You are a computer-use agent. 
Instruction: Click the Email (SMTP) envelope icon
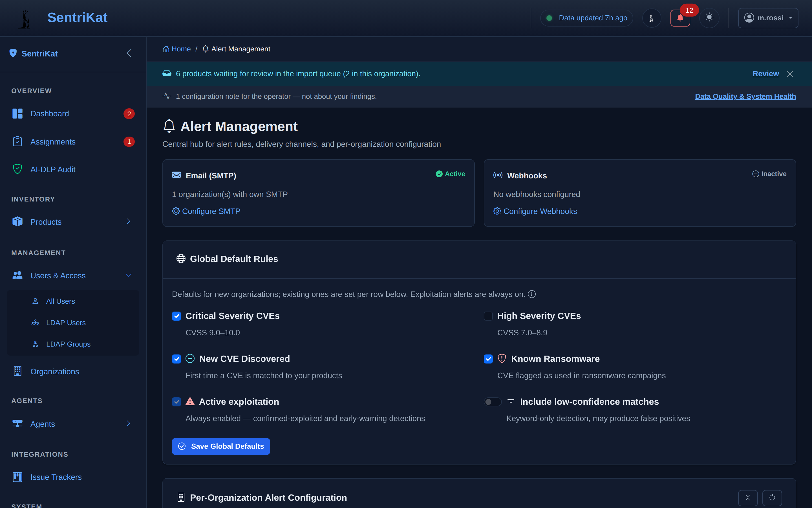click(x=176, y=175)
